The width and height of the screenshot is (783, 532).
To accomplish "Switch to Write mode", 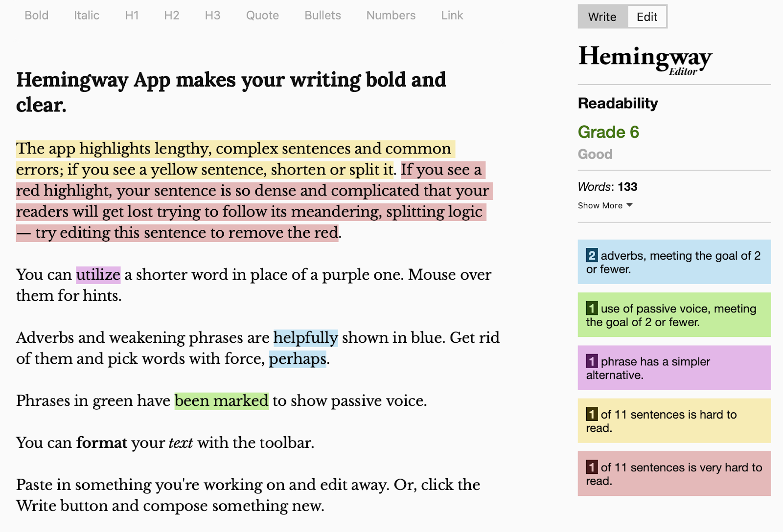I will pos(602,17).
